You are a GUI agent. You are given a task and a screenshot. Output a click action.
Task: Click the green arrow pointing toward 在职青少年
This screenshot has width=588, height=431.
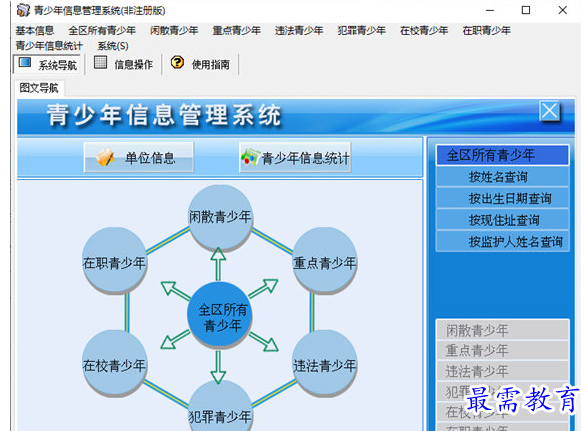(x=175, y=291)
